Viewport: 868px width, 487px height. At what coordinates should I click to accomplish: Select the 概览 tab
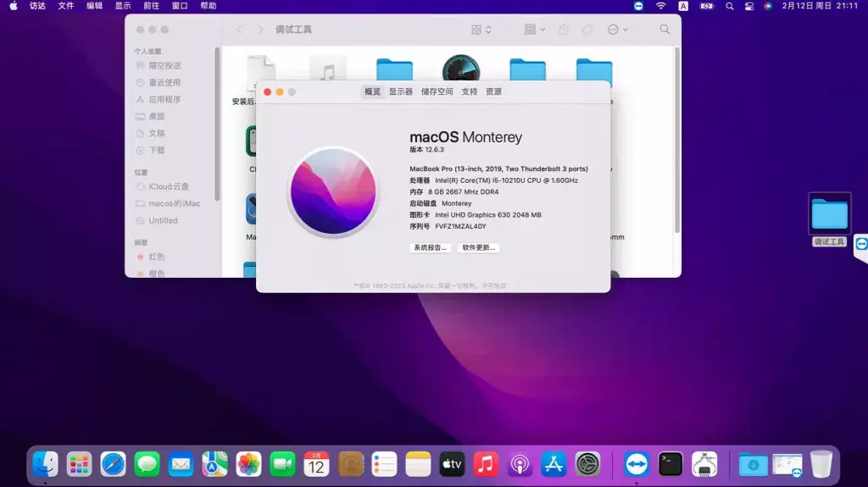tap(373, 91)
